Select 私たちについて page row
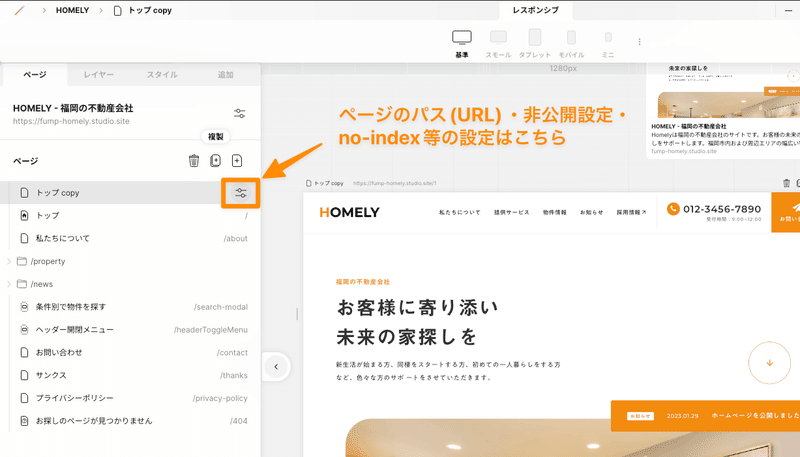Screen dimensions: 800x457 pos(130,238)
